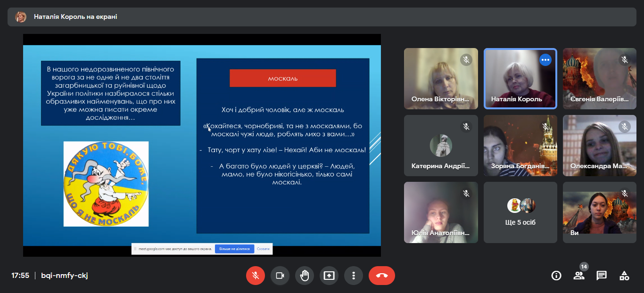Unmute the microphone with the red mic button
644x293 pixels.
coord(256,276)
